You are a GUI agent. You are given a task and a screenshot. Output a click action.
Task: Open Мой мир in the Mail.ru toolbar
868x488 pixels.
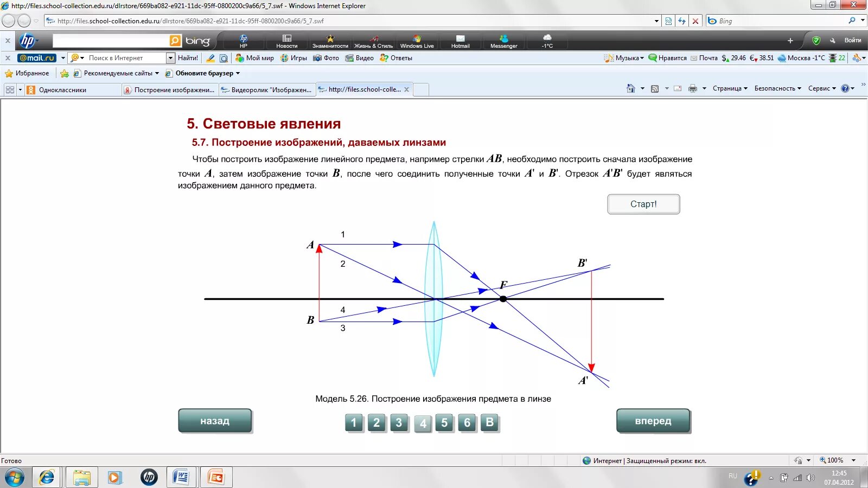(254, 58)
